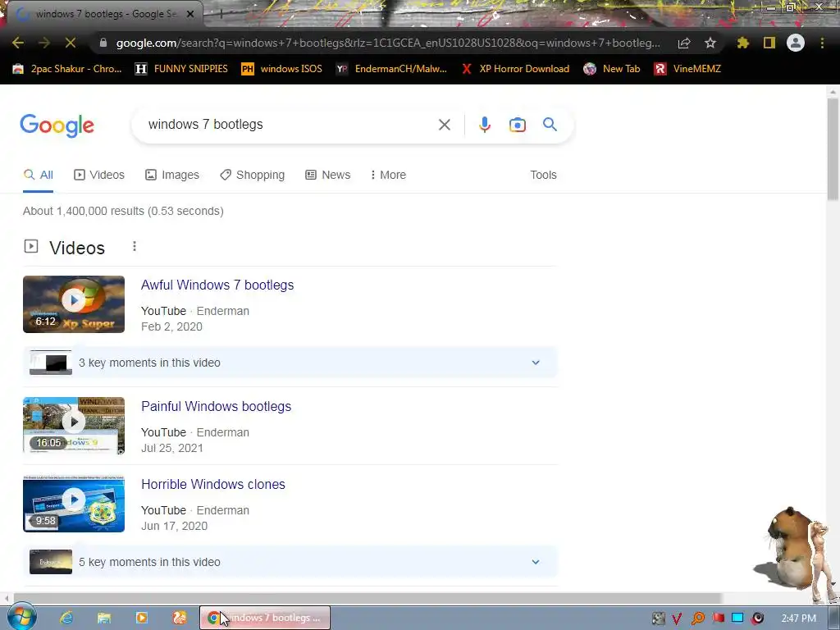Viewport: 840px width, 630px height.
Task: Open the 2pac Shakur bookmark
Action: [67, 69]
